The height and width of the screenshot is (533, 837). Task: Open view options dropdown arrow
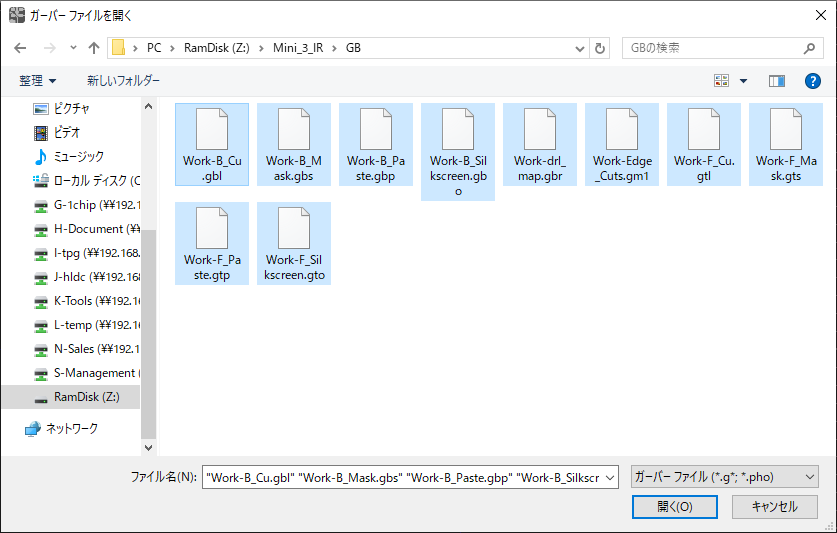pos(743,81)
